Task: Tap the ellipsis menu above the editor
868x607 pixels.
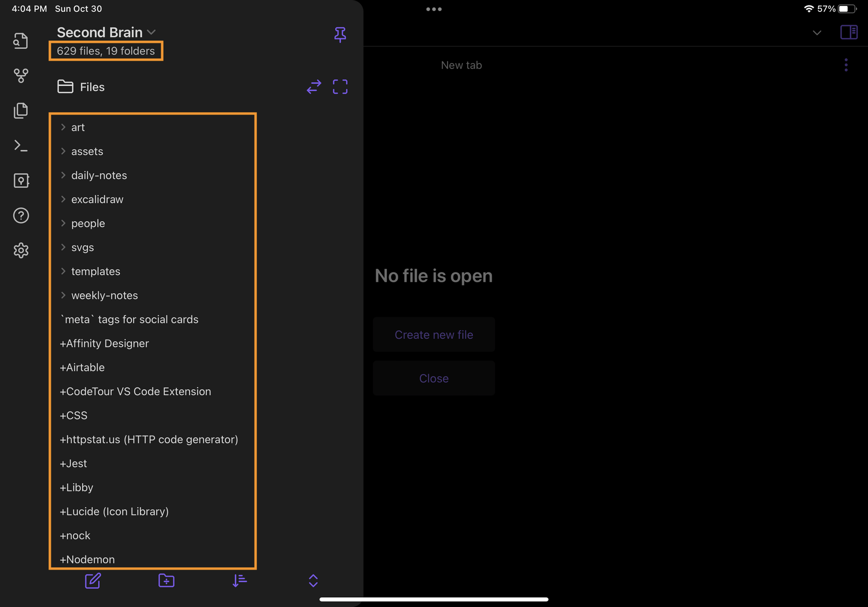Action: click(433, 9)
